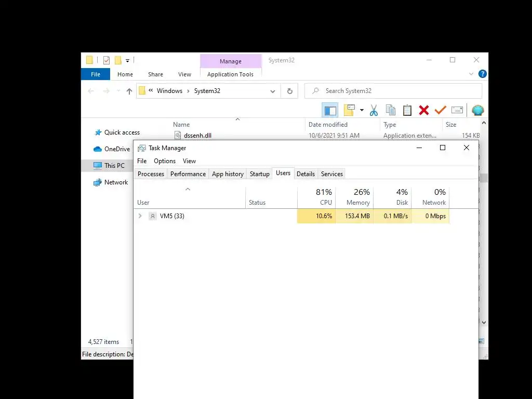Expand the VM5 (33) user row
Image resolution: width=532 pixels, height=399 pixels.
tap(140, 216)
